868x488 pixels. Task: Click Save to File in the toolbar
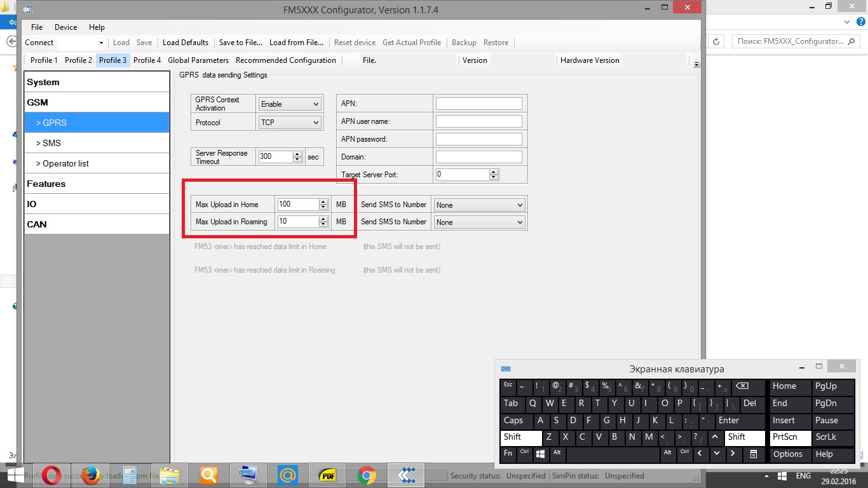tap(240, 43)
